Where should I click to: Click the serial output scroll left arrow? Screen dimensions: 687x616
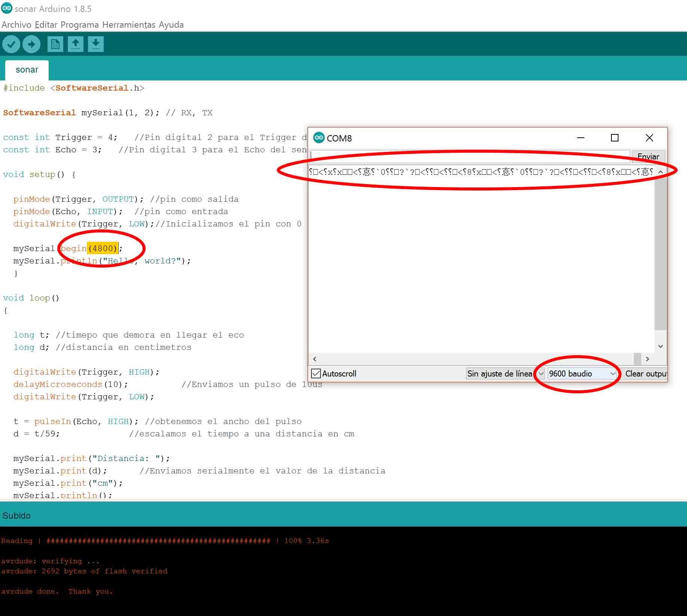[314, 359]
